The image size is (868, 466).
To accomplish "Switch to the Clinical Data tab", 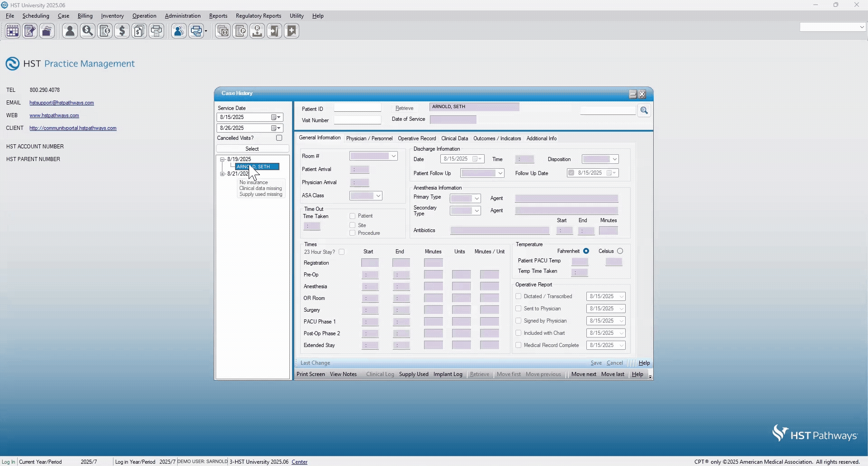I will [x=454, y=138].
